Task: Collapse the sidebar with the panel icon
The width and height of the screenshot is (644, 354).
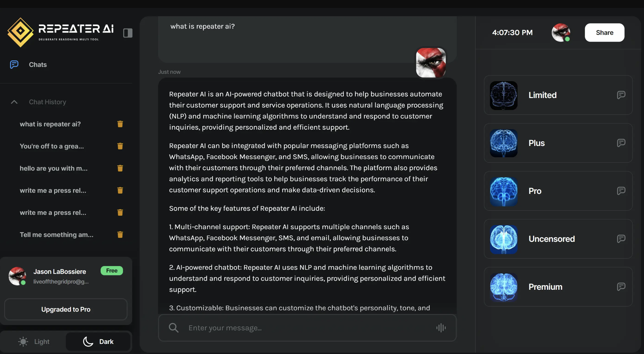Action: (x=128, y=33)
